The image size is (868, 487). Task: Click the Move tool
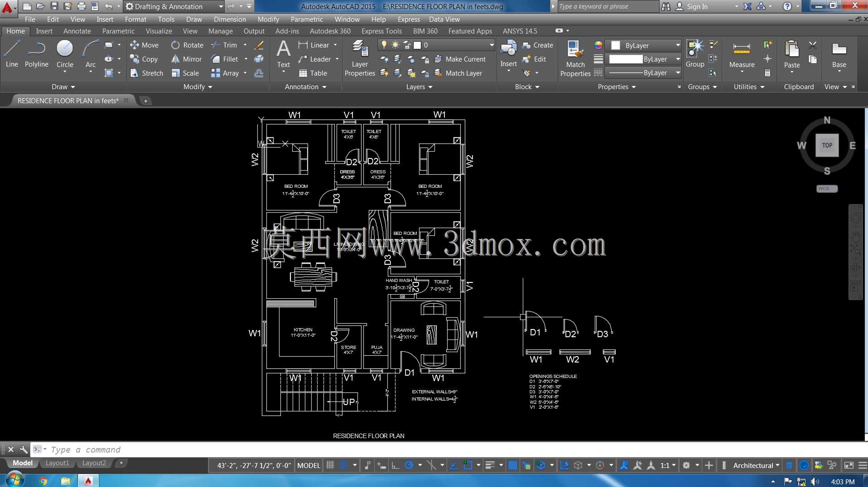coord(144,45)
